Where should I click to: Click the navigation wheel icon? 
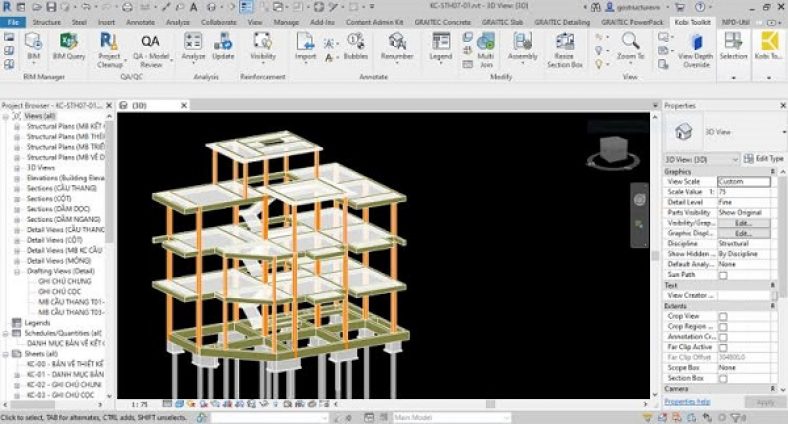pos(639,199)
